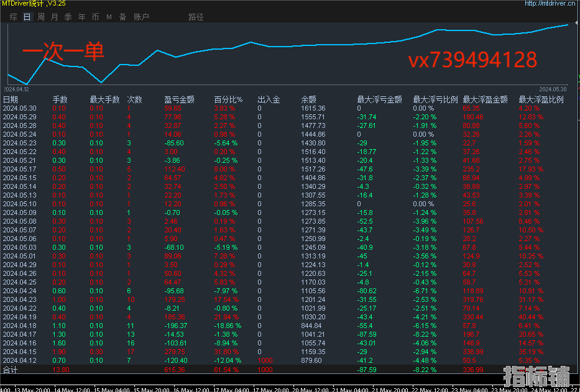Open the http://mtdriver.cn link
Screen dimensions: 580x392
pos(551,4)
